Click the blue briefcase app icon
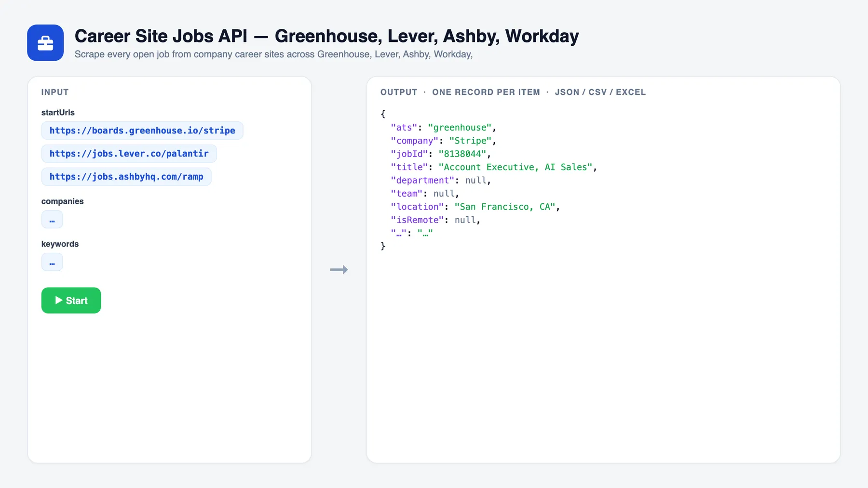Viewport: 868px width, 488px height. point(45,43)
